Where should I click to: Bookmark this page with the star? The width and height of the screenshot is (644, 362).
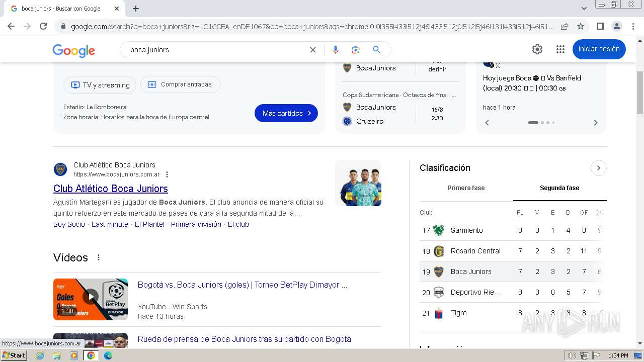581,26
